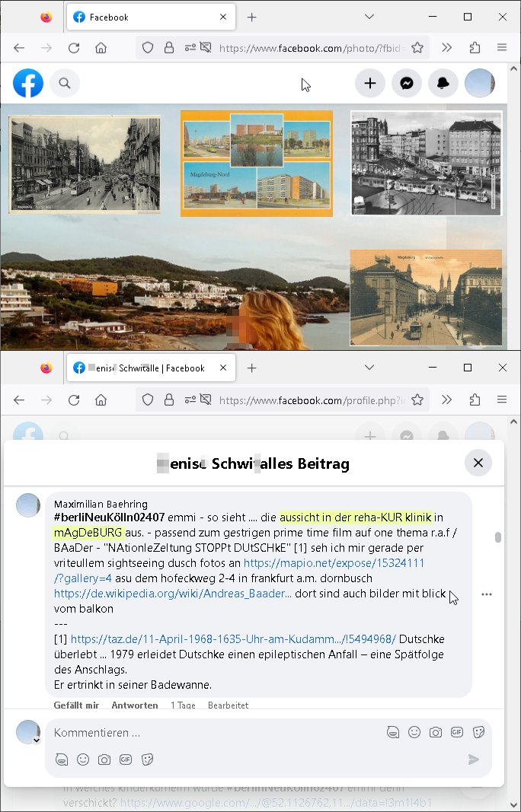Close the Facebook tab in top window
The height and width of the screenshot is (812, 521).
[x=223, y=17]
